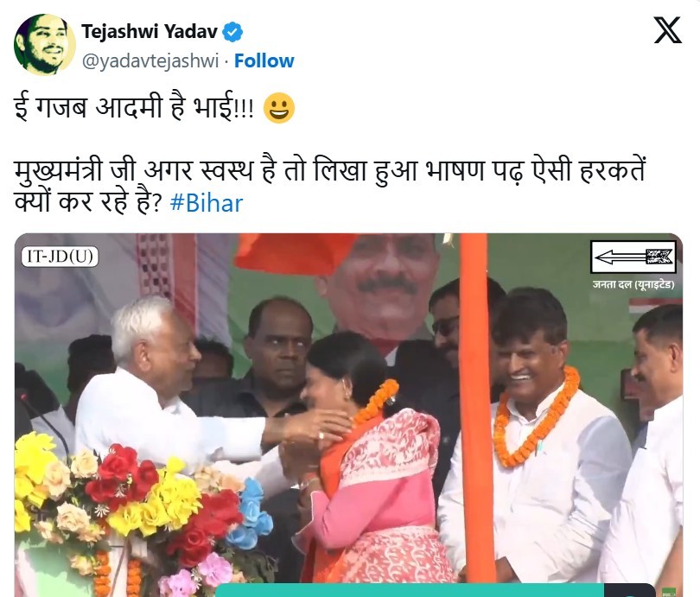
Task: Follow the @yadavtejashwi account
Action: (264, 60)
